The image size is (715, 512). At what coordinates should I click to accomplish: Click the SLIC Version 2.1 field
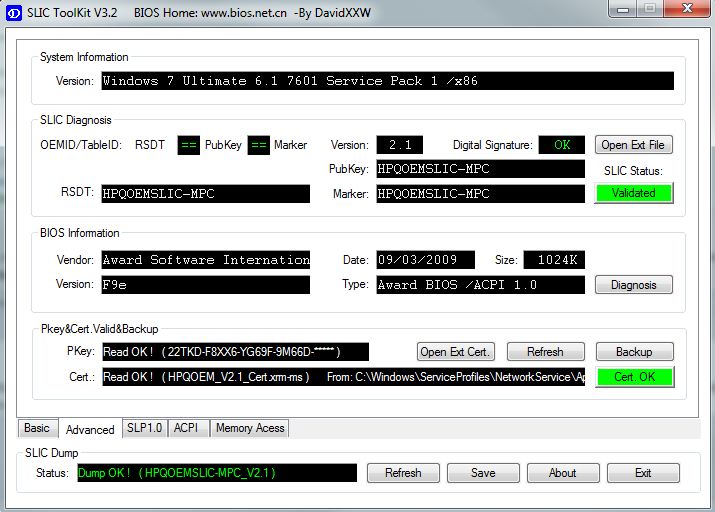click(399, 145)
